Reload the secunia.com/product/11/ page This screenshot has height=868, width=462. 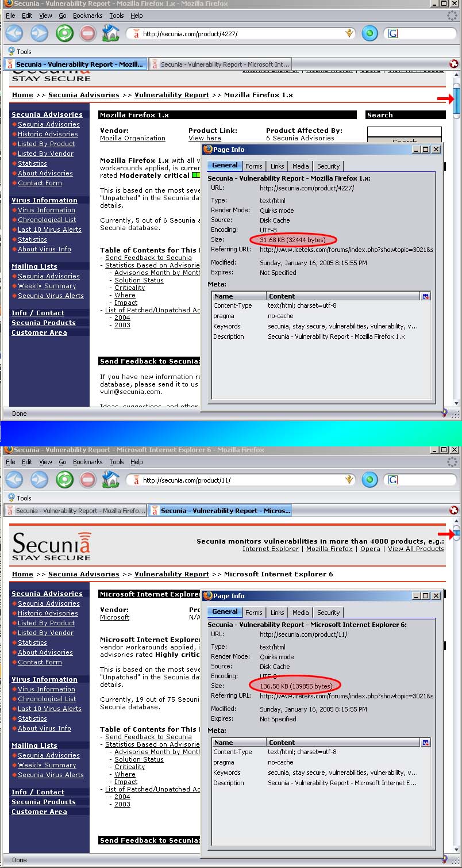[64, 479]
